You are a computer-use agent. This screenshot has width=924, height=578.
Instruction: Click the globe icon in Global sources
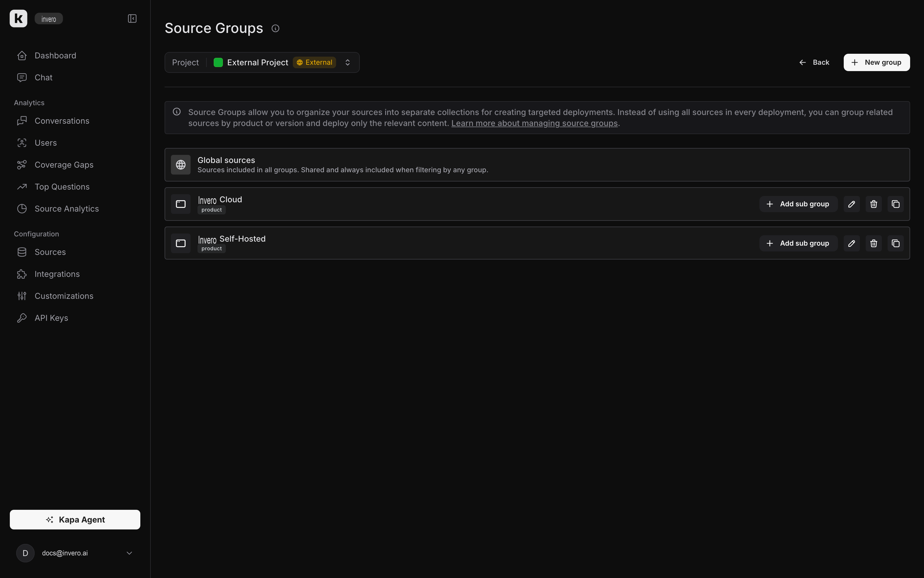[180, 165]
